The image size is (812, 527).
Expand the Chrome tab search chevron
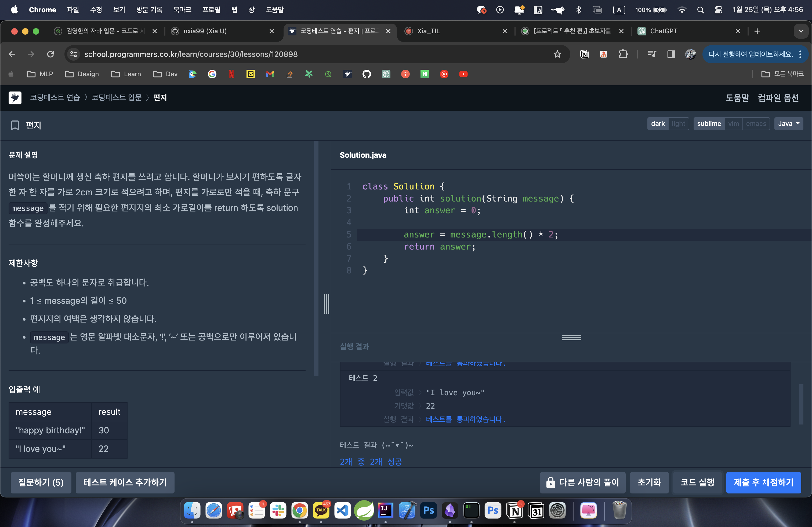[x=801, y=31]
